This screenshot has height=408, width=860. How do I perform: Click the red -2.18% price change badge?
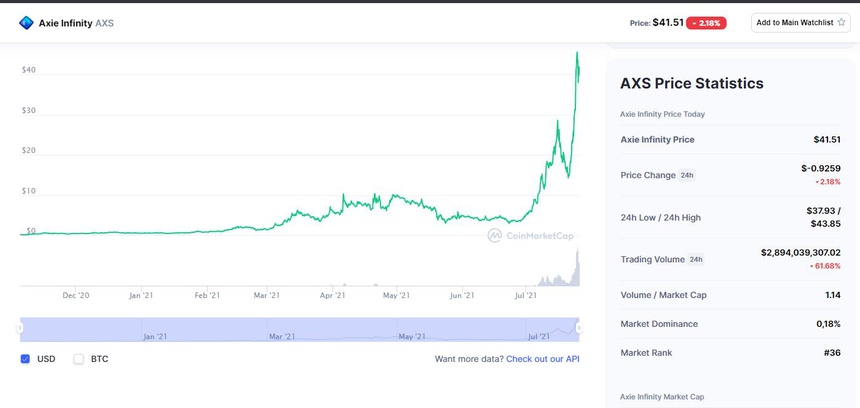coord(706,22)
